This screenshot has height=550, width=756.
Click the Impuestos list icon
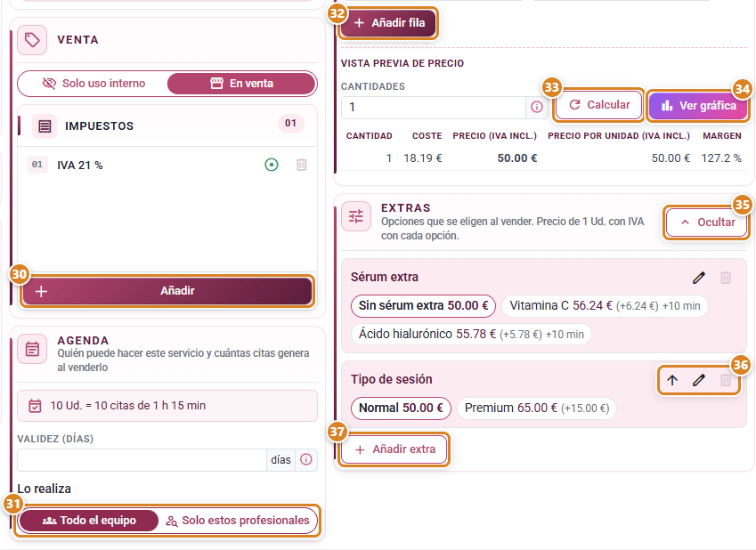45,126
